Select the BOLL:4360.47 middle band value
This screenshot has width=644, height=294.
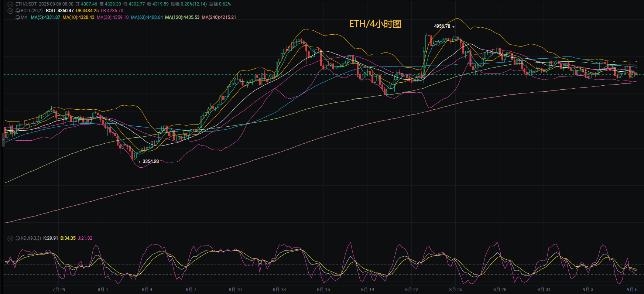click(x=60, y=11)
